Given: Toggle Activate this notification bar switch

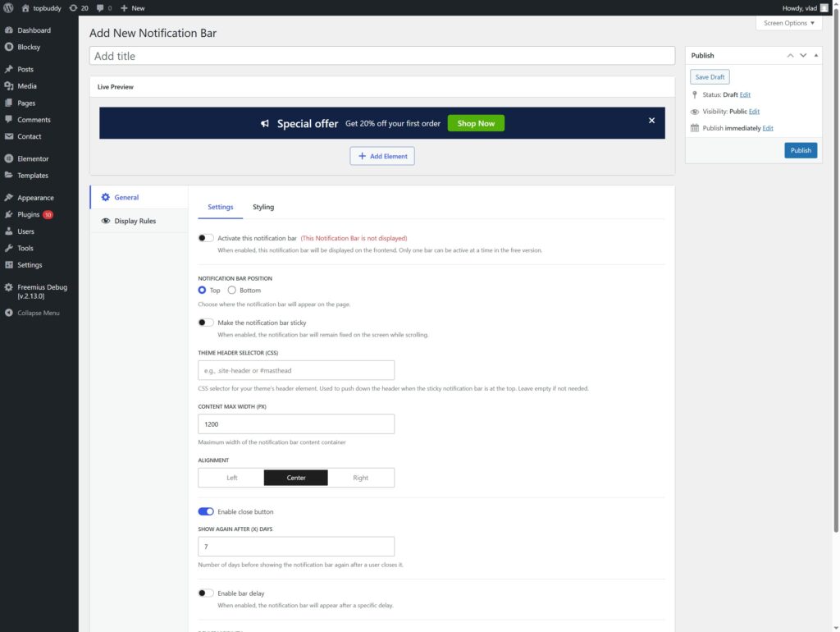Looking at the screenshot, I should pos(206,238).
